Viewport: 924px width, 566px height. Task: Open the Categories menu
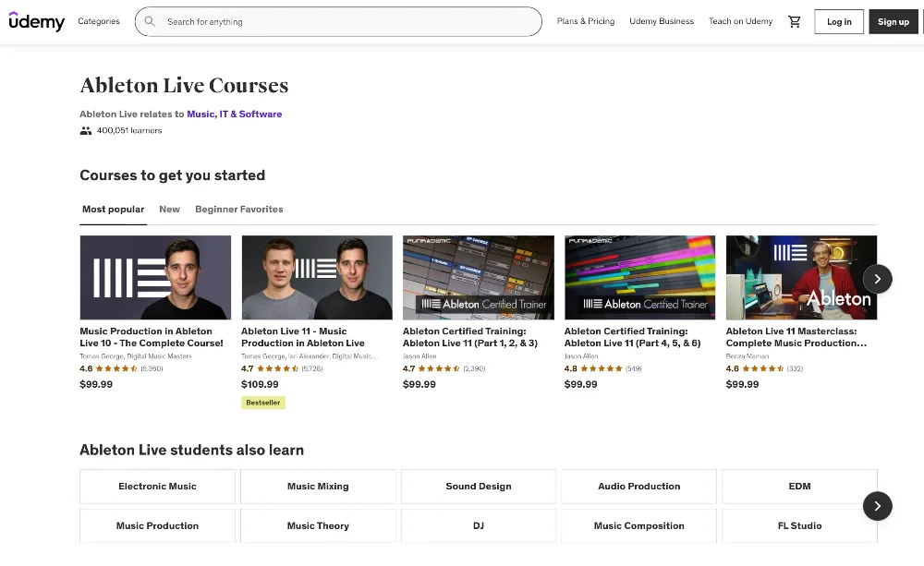[x=99, y=21]
